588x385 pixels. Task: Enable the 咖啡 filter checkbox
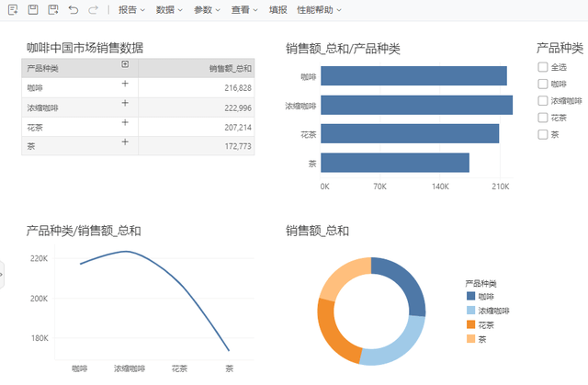click(x=543, y=84)
